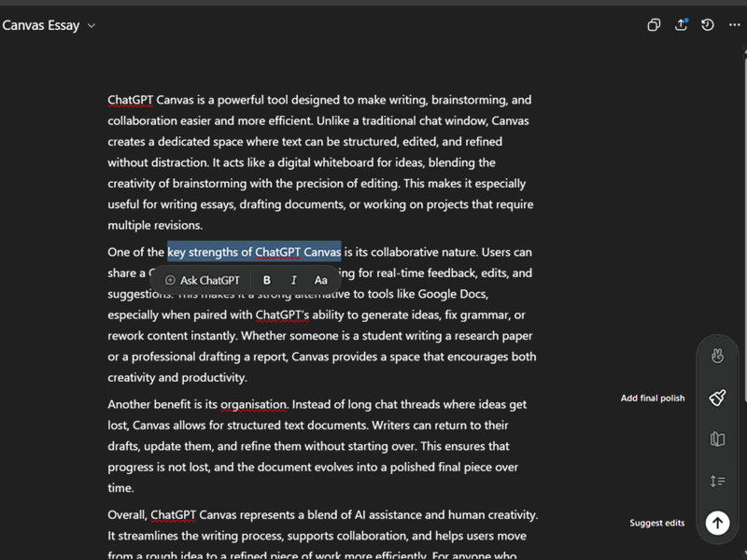Click the Suggest edits label
747x560 pixels.
tap(656, 523)
